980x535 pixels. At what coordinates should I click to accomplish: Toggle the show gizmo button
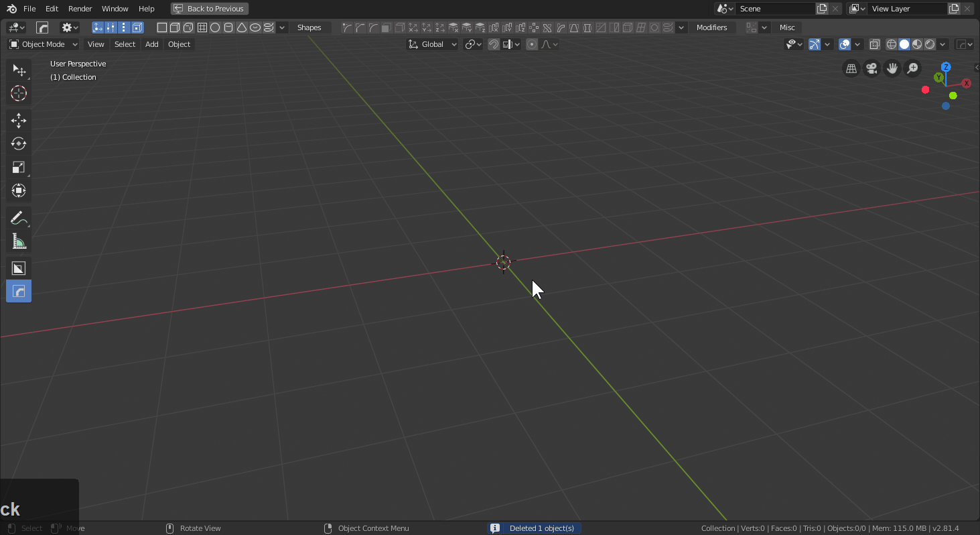point(815,44)
